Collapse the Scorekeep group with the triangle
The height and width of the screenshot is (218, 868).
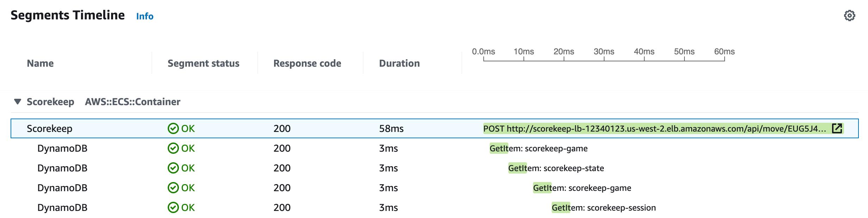[17, 102]
